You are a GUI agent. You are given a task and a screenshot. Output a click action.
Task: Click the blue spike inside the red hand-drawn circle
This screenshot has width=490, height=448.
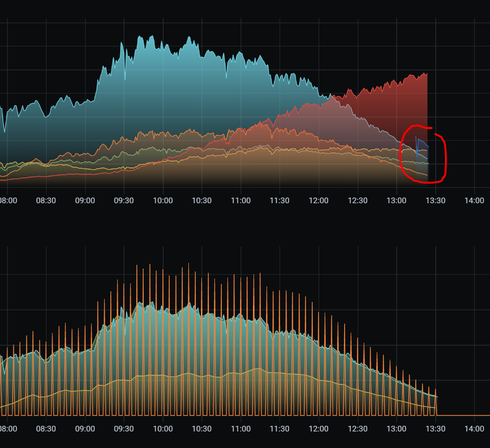pyautogui.click(x=416, y=145)
